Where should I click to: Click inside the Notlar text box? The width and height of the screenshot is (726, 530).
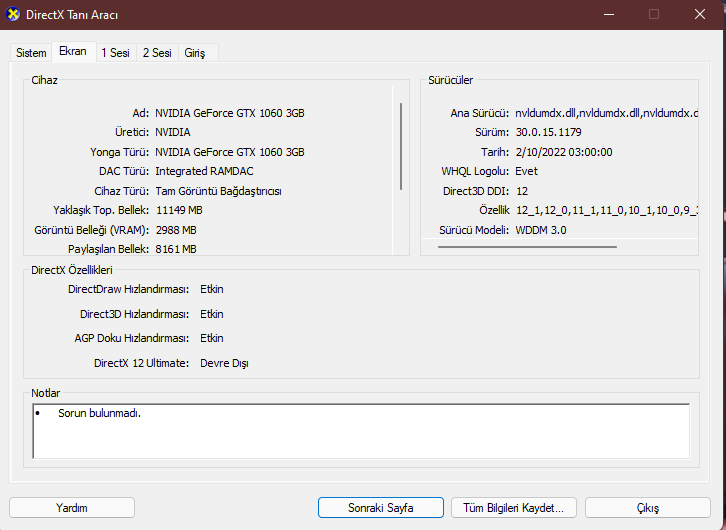tap(361, 431)
